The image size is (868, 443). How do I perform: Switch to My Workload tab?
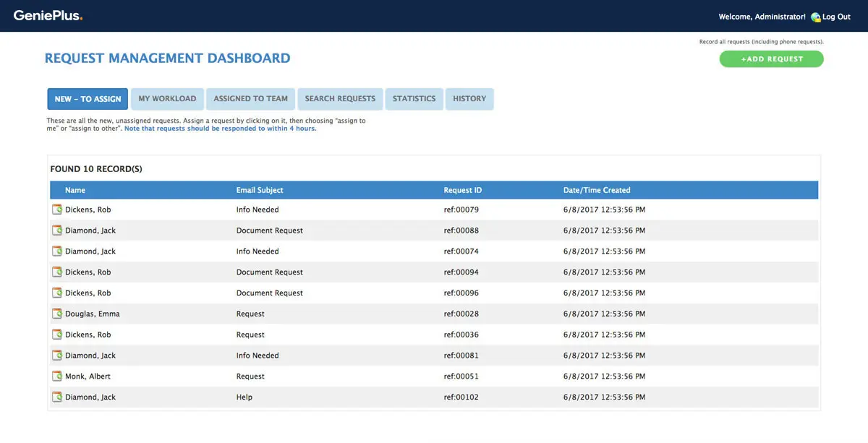pos(167,99)
